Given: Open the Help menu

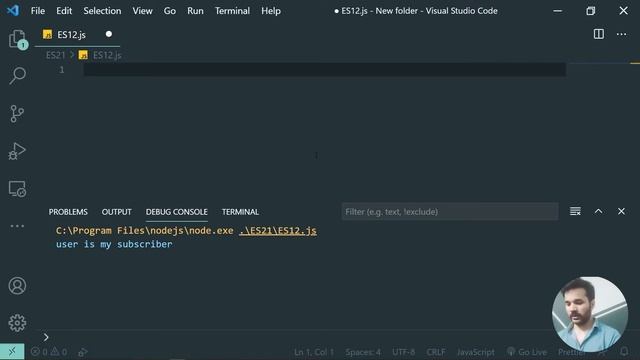Looking at the screenshot, I should [271, 11].
